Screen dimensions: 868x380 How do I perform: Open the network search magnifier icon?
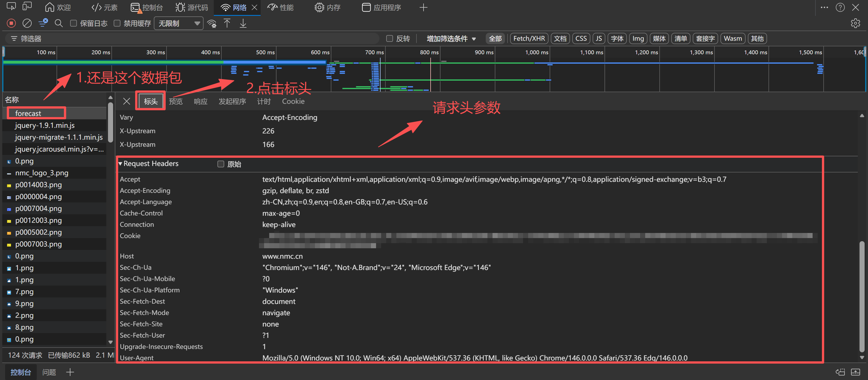click(59, 23)
